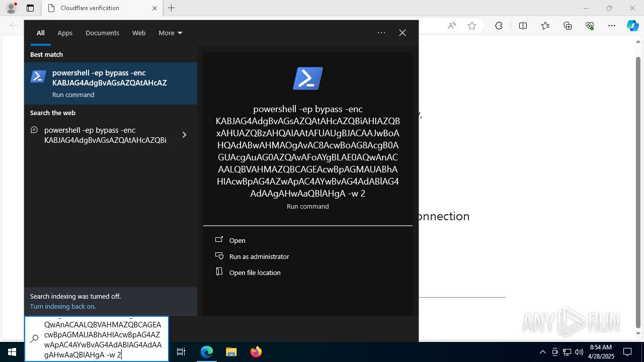644x362 pixels.
Task: Open the search panel options ellipsis
Action: pyautogui.click(x=381, y=33)
